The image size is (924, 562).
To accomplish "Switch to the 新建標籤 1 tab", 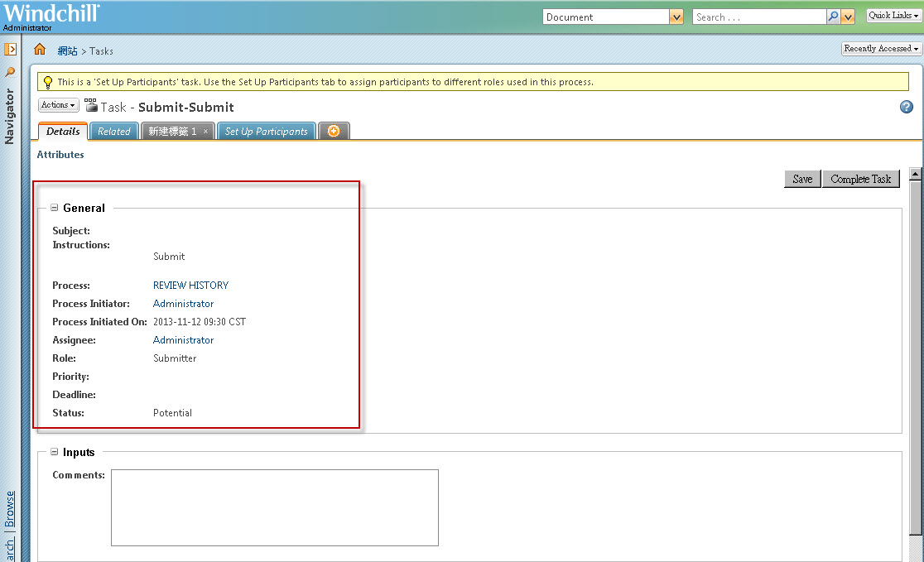I will (172, 132).
